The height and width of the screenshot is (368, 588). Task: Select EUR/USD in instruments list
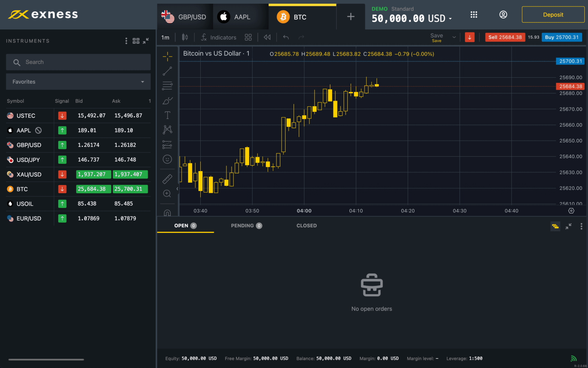click(78, 218)
